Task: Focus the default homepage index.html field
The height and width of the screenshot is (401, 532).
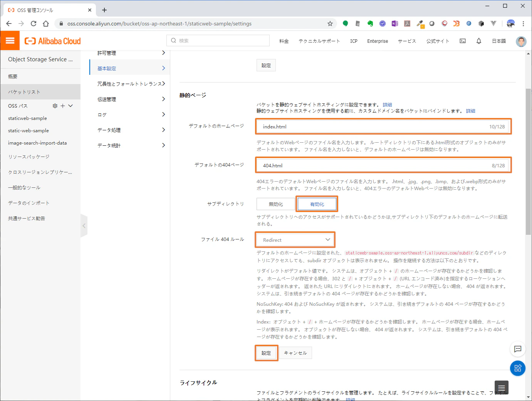Action: (383, 126)
